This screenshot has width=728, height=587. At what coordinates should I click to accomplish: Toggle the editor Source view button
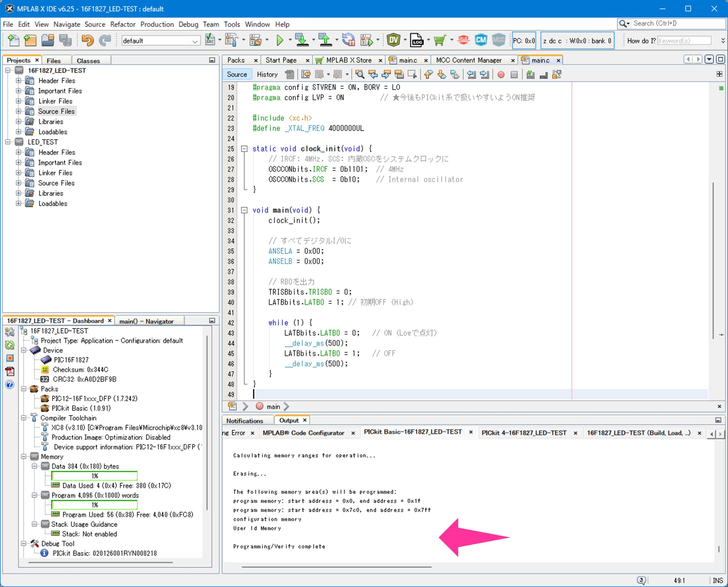[237, 75]
